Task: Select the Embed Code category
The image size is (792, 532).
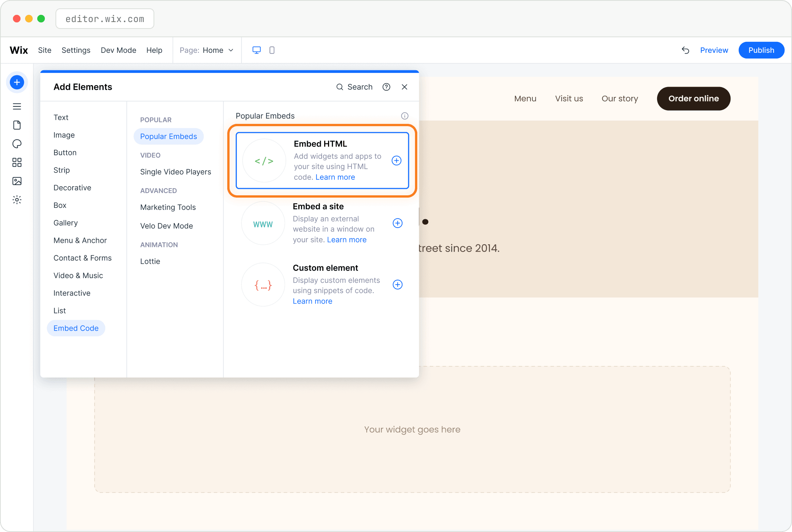Action: 76,328
